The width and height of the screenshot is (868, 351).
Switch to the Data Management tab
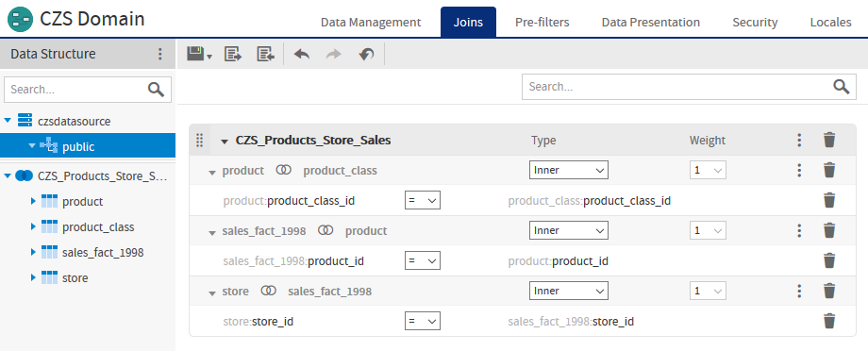371,22
